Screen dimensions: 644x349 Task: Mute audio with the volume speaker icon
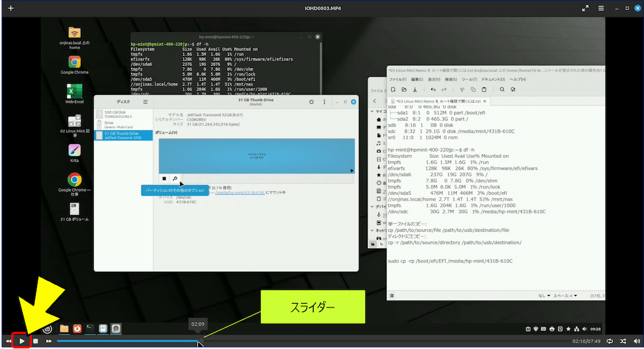pyautogui.click(x=636, y=341)
